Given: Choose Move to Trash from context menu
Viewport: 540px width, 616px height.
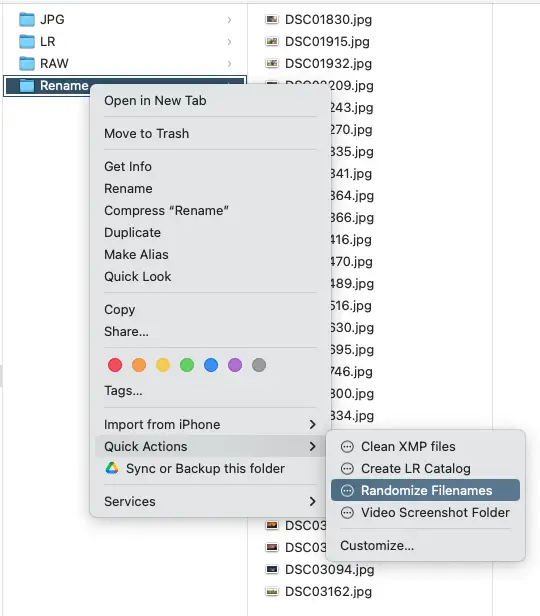Looking at the screenshot, I should tap(146, 134).
